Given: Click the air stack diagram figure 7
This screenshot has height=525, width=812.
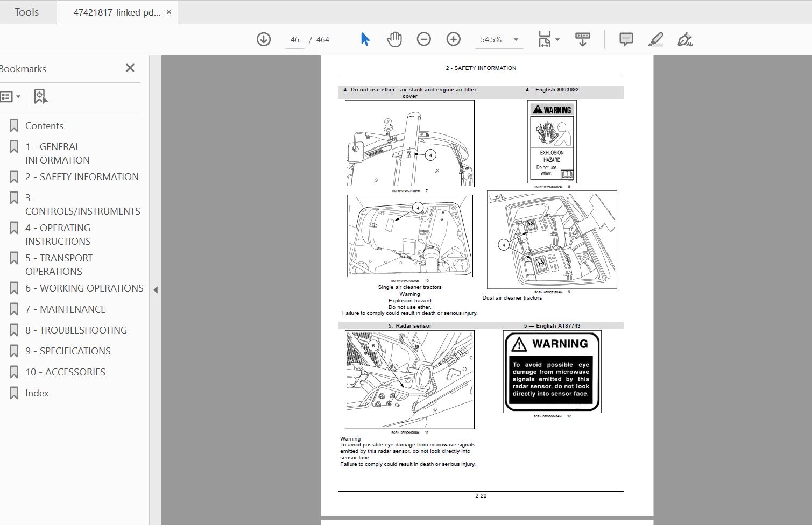Looking at the screenshot, I should coord(410,144).
